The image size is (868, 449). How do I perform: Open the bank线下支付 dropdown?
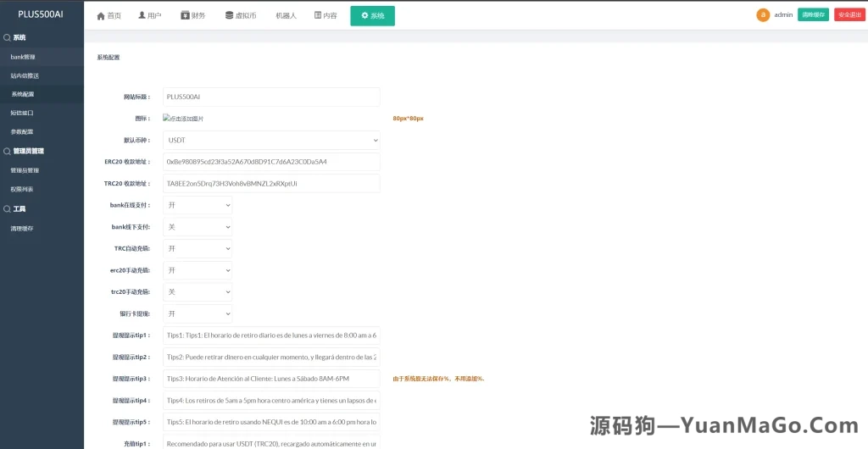pos(198,227)
